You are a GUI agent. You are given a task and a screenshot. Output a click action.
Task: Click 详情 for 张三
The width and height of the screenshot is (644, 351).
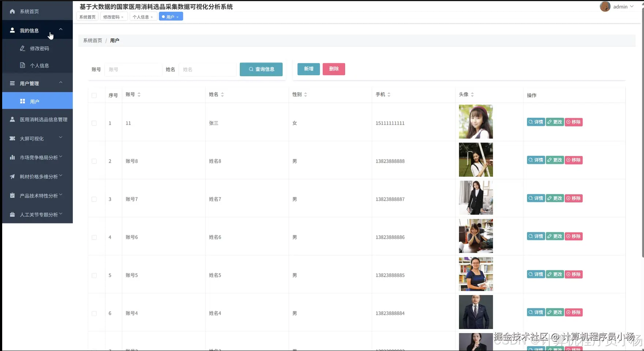(536, 122)
